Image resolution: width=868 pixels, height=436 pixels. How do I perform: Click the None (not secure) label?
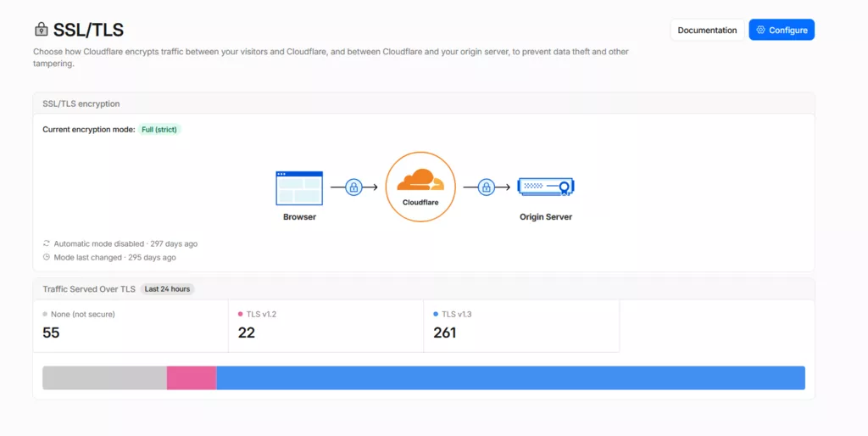[x=83, y=314]
